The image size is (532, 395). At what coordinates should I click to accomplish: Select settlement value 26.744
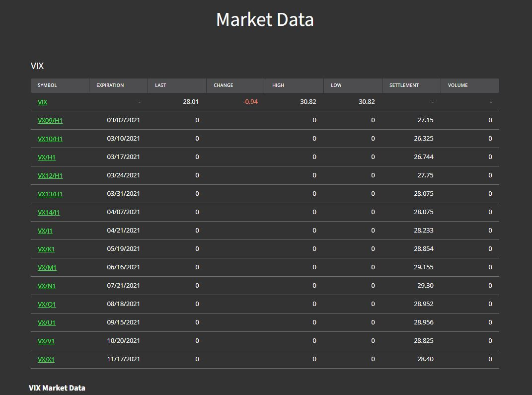[x=424, y=157]
